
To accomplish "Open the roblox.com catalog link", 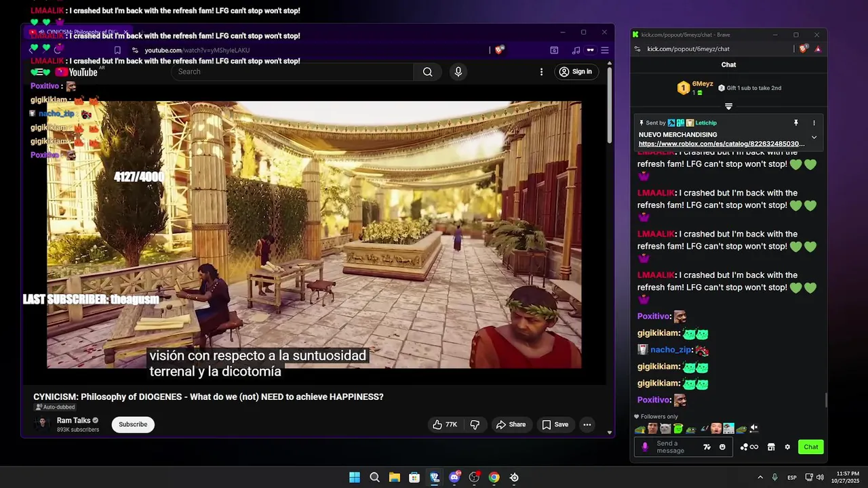I will click(722, 144).
